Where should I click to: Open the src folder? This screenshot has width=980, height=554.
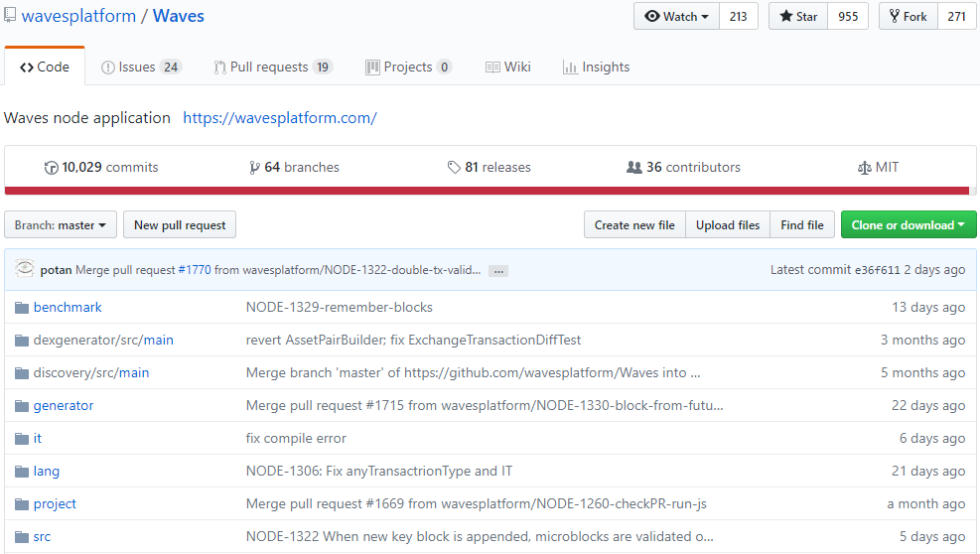point(42,536)
